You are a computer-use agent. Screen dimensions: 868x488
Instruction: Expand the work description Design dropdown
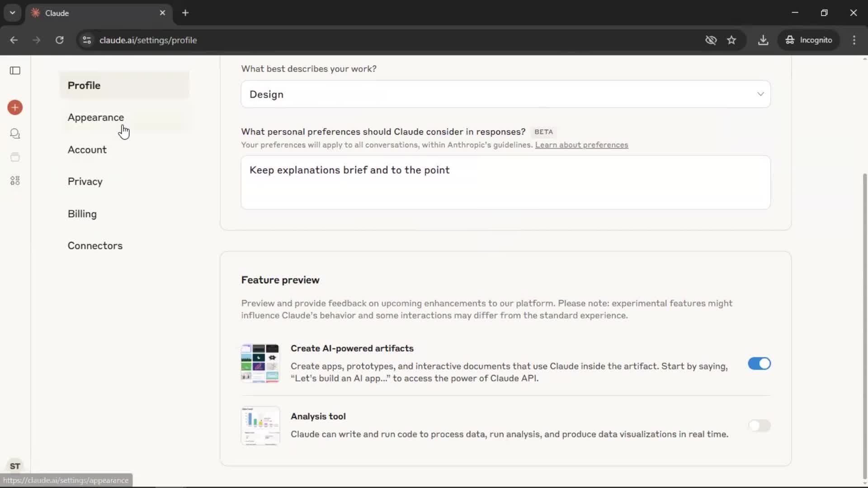505,94
